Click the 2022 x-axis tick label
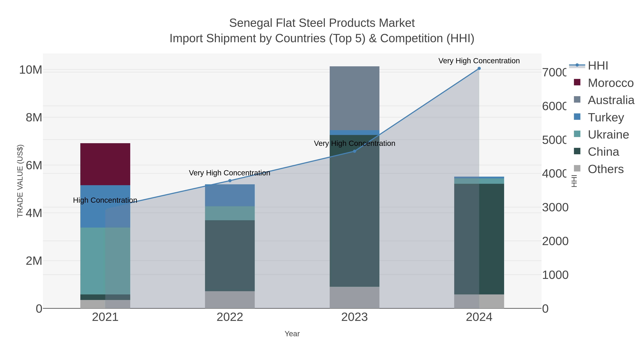The image size is (644, 362). tap(230, 317)
